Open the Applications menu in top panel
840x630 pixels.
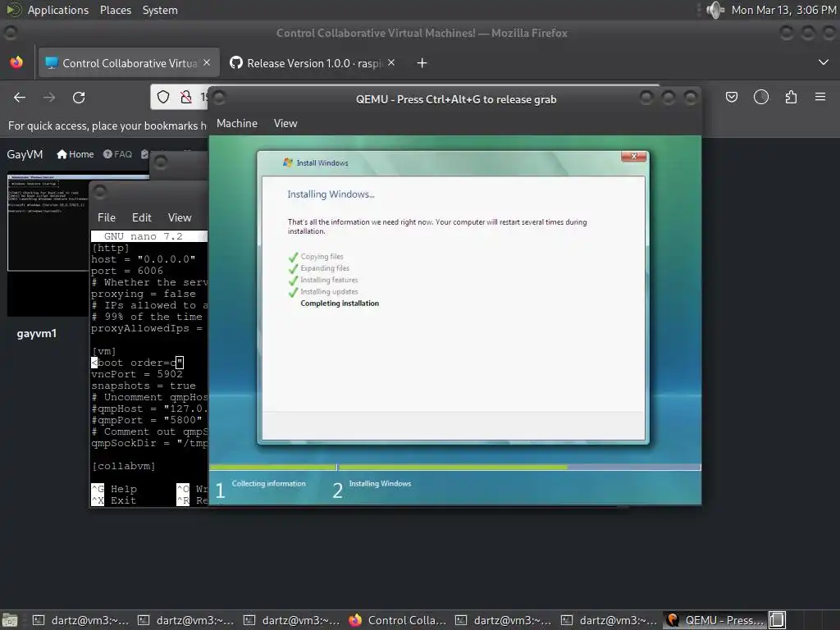coord(58,10)
